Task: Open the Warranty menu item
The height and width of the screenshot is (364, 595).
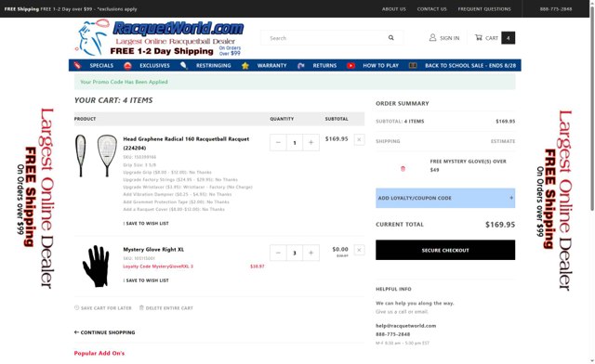Action: click(x=271, y=66)
